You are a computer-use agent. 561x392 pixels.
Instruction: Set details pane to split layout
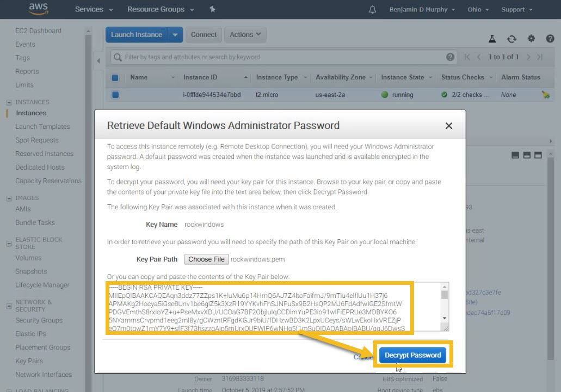click(527, 155)
